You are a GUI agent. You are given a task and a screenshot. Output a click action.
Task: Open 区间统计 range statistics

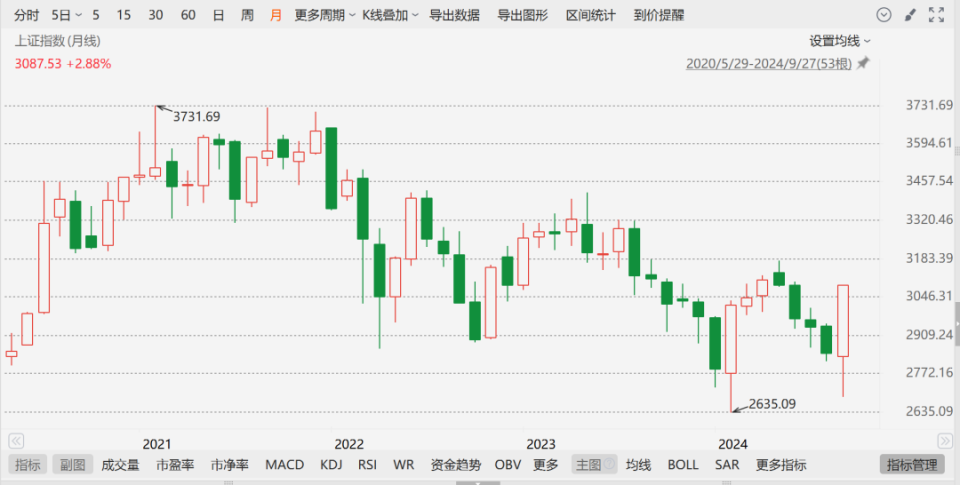590,15
